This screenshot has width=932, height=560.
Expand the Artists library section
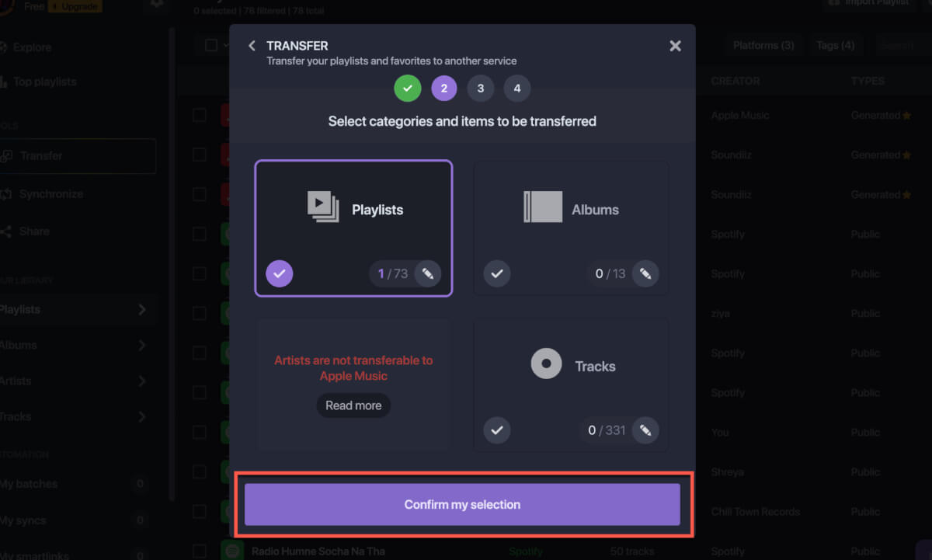(x=78, y=381)
